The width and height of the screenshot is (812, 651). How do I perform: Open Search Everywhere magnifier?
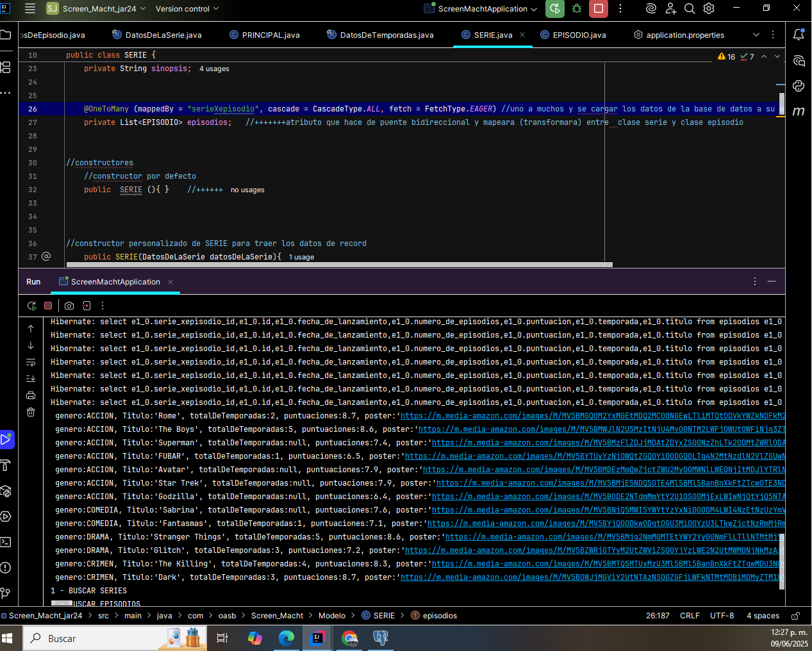690,8
